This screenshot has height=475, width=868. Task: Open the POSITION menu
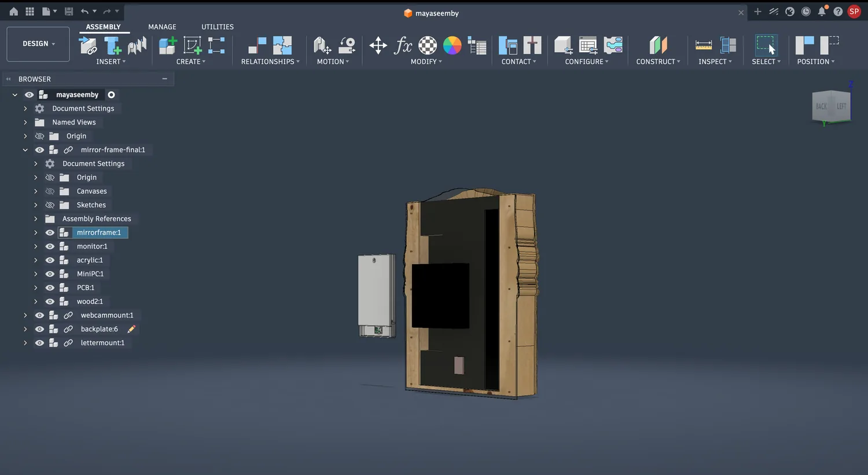pyautogui.click(x=816, y=61)
